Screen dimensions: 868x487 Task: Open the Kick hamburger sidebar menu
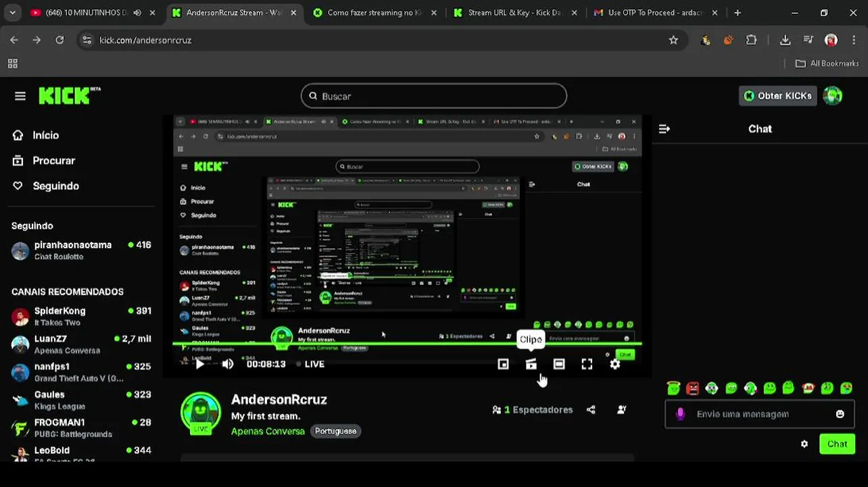[x=20, y=96]
